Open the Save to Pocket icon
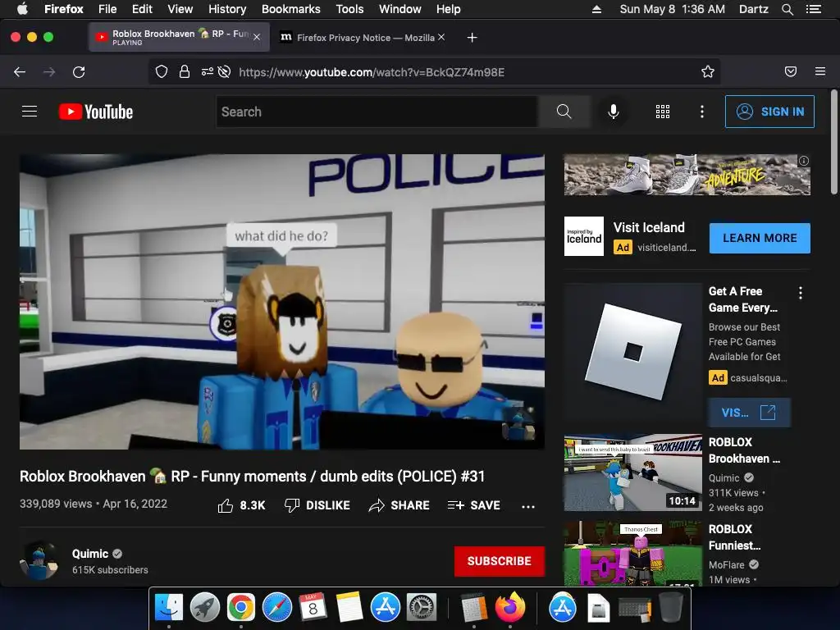Screen dimensions: 840x630 (x=791, y=72)
